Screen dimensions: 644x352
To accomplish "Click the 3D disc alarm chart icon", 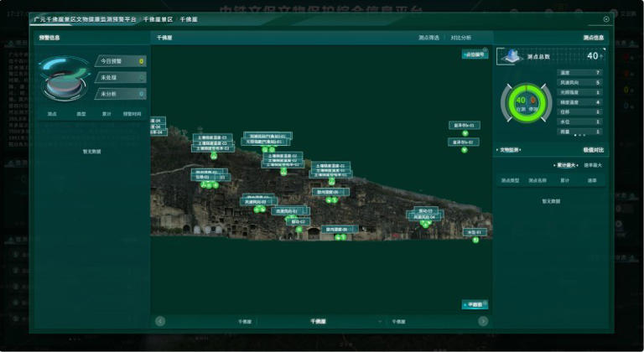I will (64, 77).
